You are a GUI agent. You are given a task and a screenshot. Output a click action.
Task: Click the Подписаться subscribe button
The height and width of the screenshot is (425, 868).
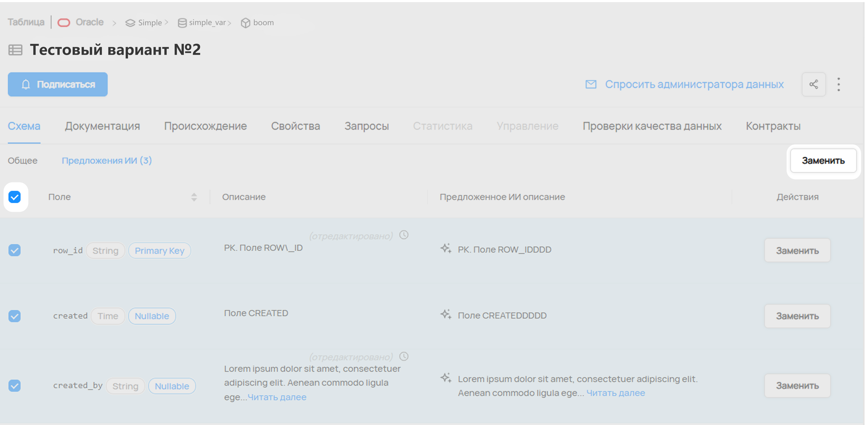[x=58, y=84]
